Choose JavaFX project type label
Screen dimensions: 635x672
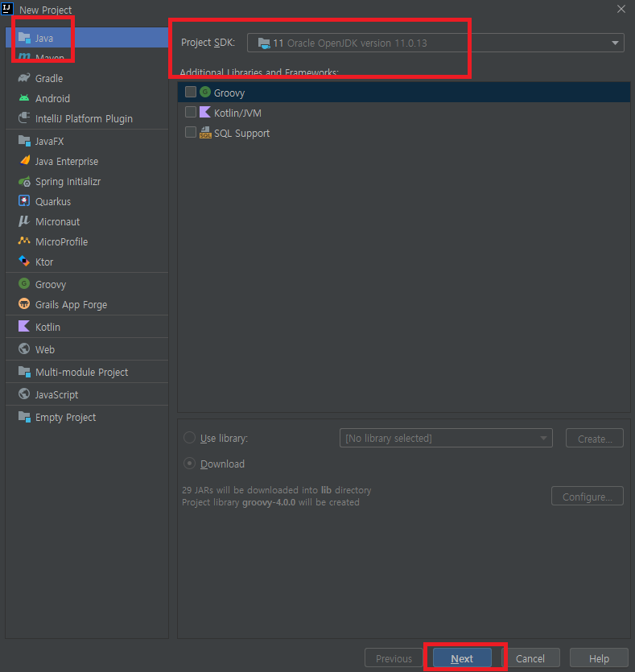[49, 141]
